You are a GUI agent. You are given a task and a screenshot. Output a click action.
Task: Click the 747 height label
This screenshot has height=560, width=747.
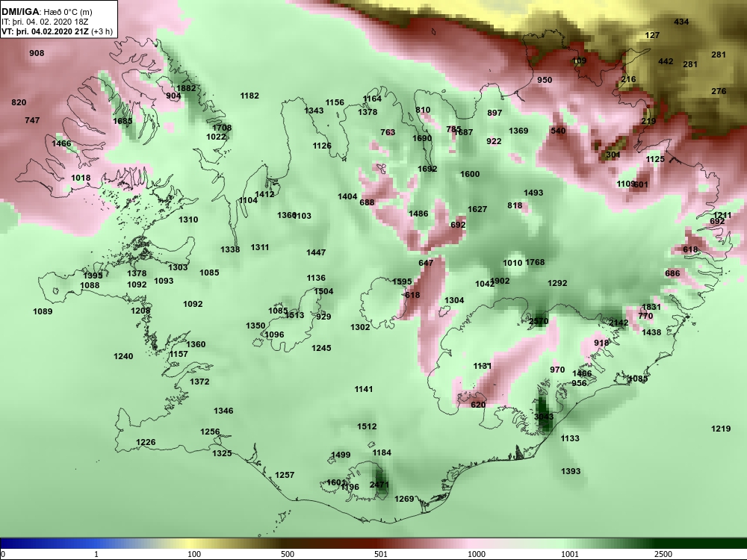coord(32,120)
